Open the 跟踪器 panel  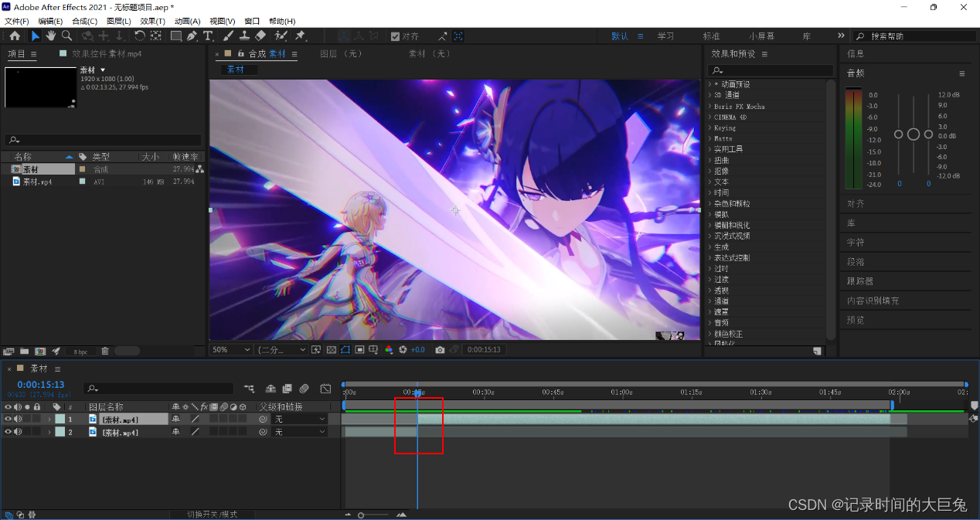tap(860, 281)
